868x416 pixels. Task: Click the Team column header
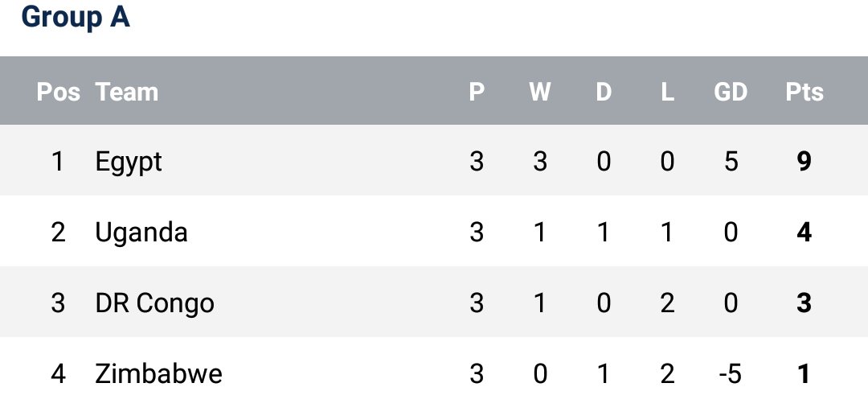click(127, 92)
